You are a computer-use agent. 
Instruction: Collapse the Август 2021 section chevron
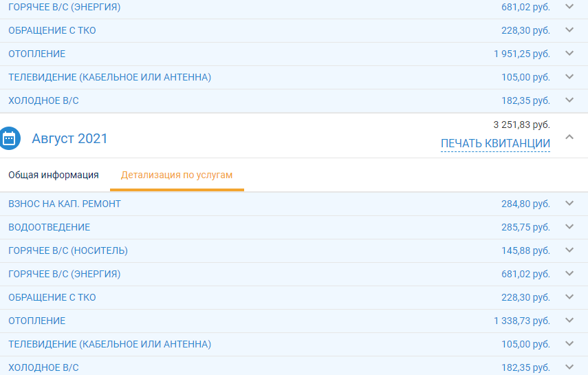click(569, 137)
